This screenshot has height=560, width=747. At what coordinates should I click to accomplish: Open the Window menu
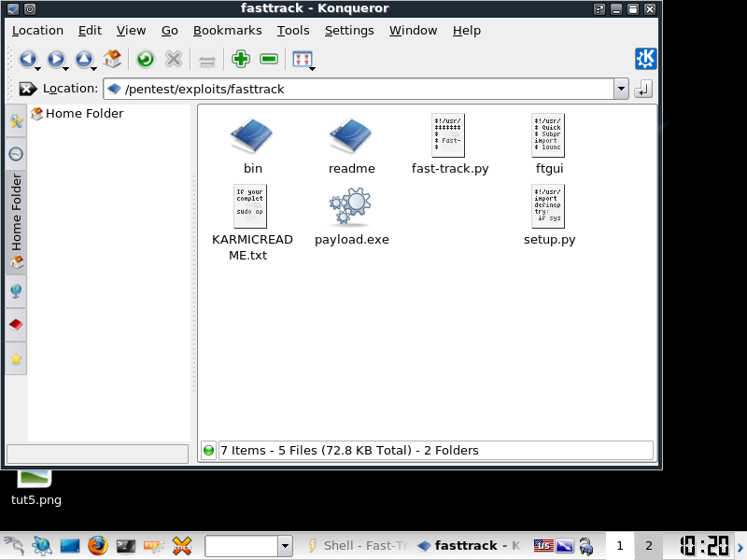coord(413,31)
